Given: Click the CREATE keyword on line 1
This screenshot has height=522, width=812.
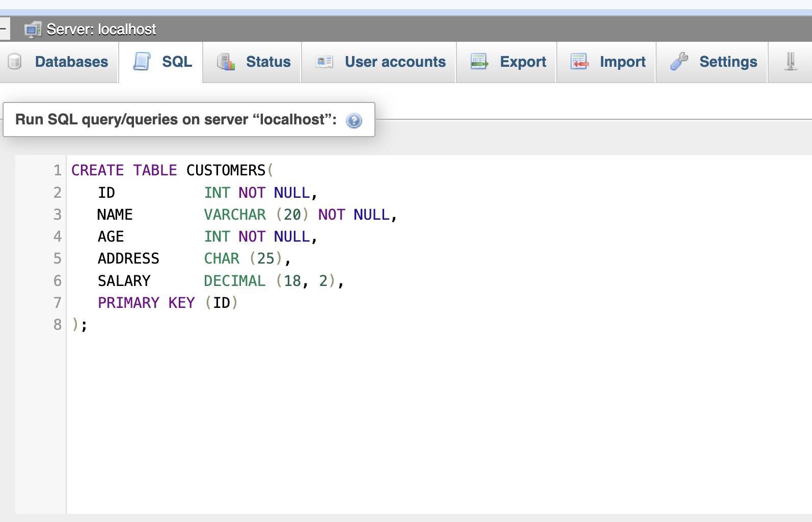Looking at the screenshot, I should coord(97,170).
